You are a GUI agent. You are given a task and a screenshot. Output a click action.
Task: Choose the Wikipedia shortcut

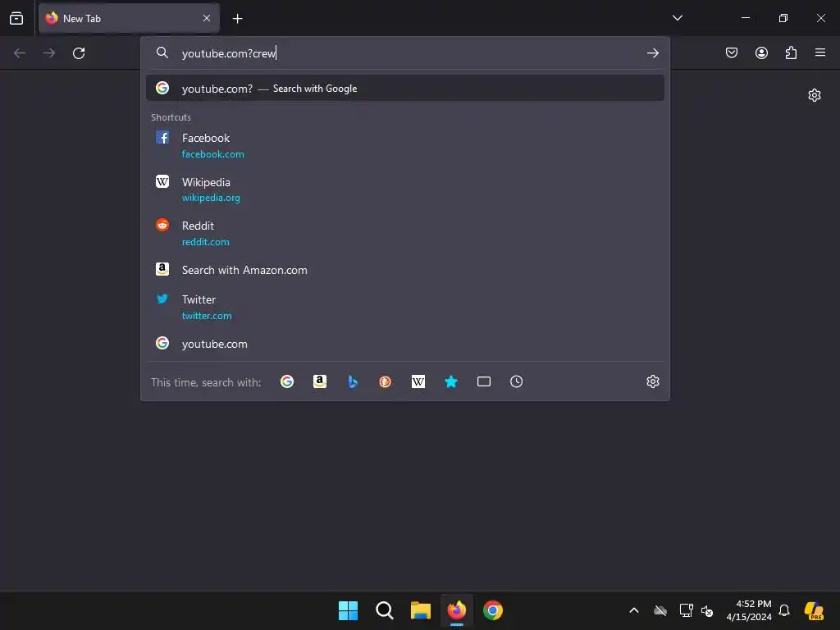point(405,189)
